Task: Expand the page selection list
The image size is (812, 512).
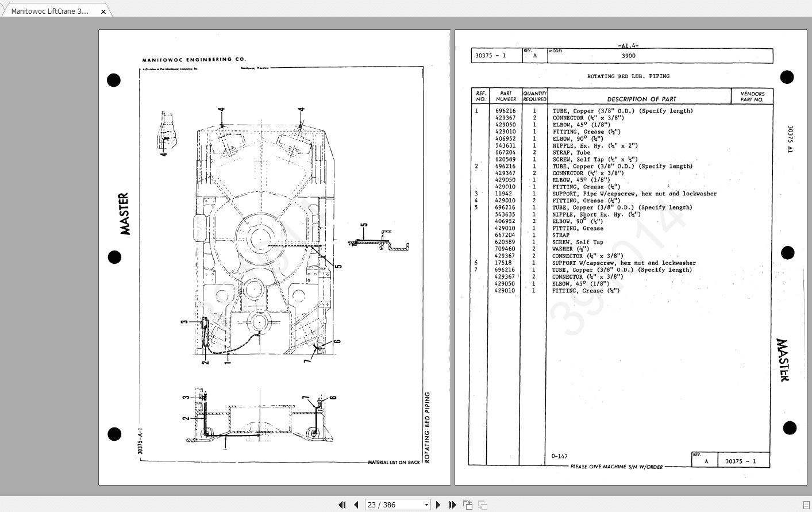Action: click(x=425, y=505)
